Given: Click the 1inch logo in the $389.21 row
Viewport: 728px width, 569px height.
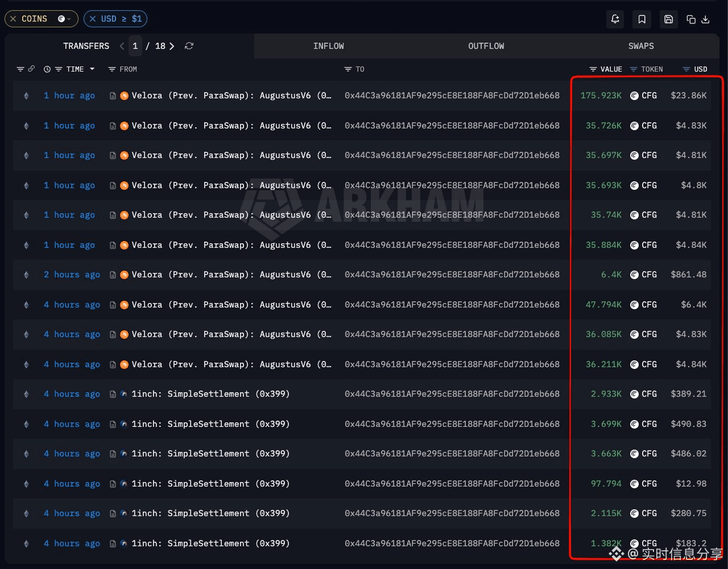Looking at the screenshot, I should point(124,394).
